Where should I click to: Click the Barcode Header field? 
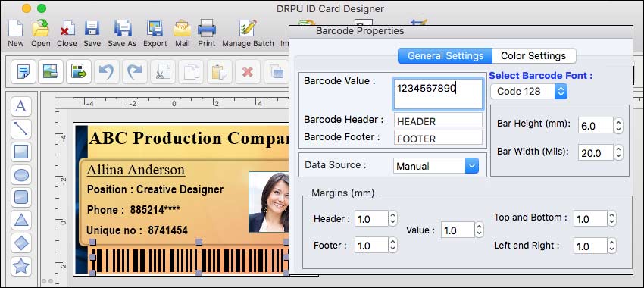pyautogui.click(x=438, y=121)
